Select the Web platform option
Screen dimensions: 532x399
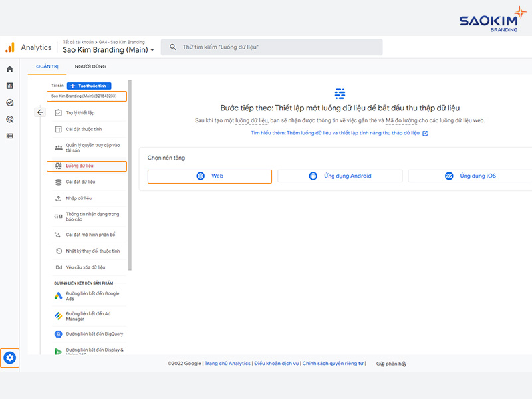[x=209, y=176]
